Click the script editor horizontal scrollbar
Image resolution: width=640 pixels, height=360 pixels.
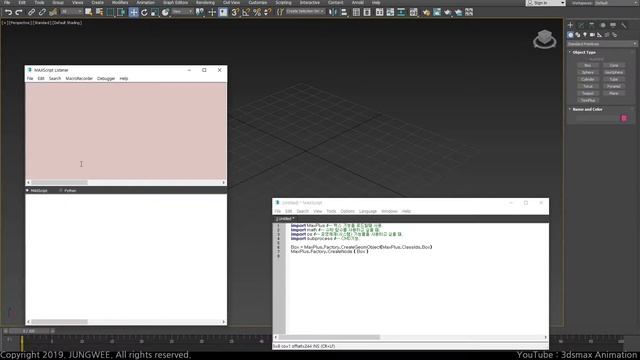411,337
